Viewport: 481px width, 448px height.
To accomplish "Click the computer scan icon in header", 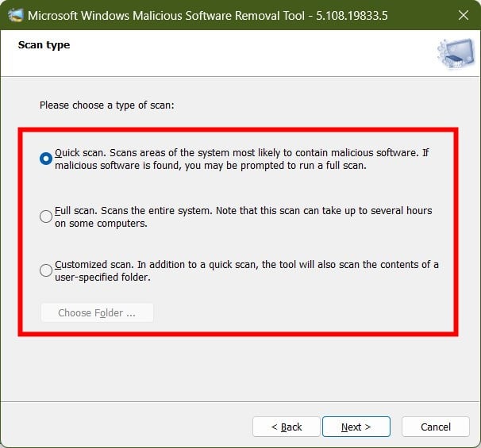I will (456, 53).
